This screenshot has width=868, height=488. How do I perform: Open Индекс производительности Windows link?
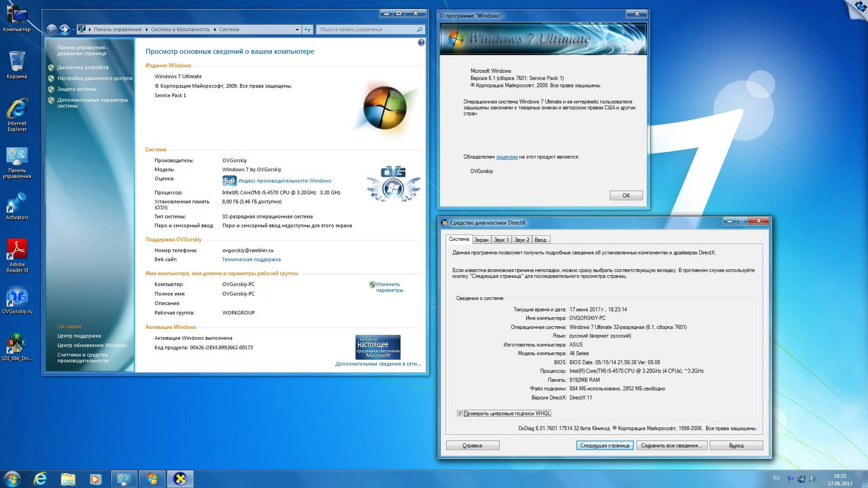click(285, 181)
